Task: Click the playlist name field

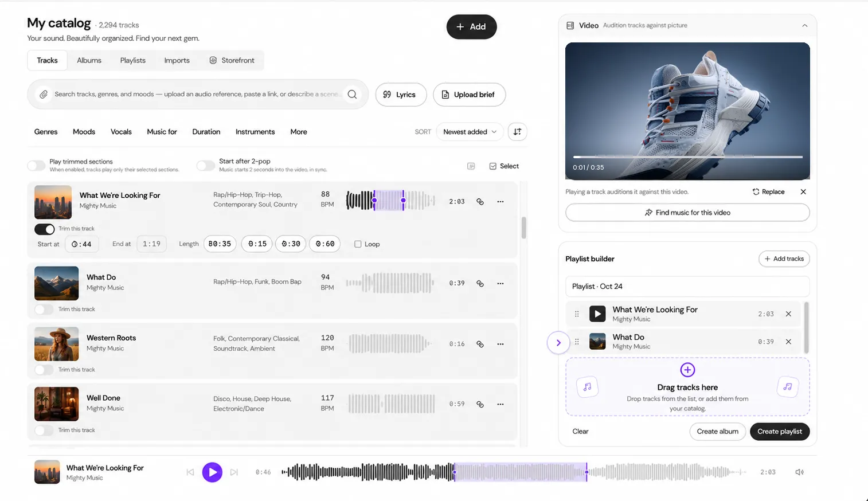Action: click(687, 287)
